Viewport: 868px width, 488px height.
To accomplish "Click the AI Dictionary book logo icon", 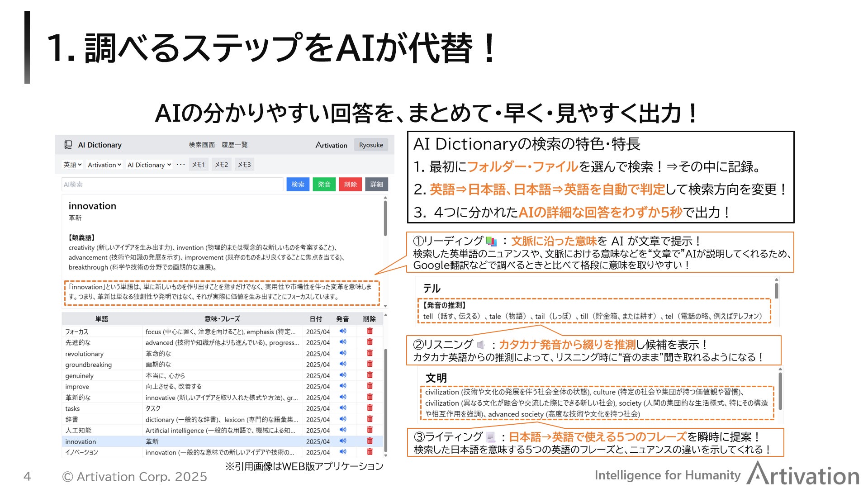I will click(x=68, y=145).
